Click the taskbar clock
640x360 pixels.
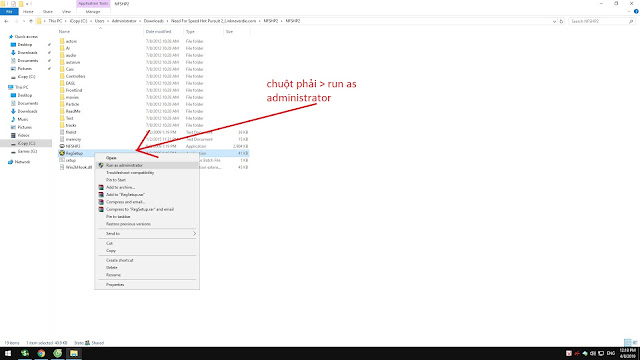click(x=627, y=353)
